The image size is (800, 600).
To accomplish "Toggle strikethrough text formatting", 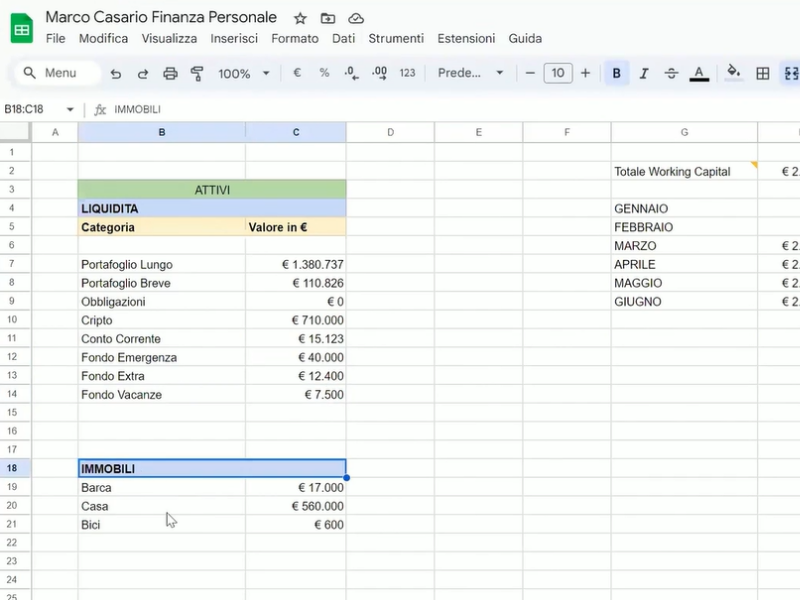I will click(671, 73).
